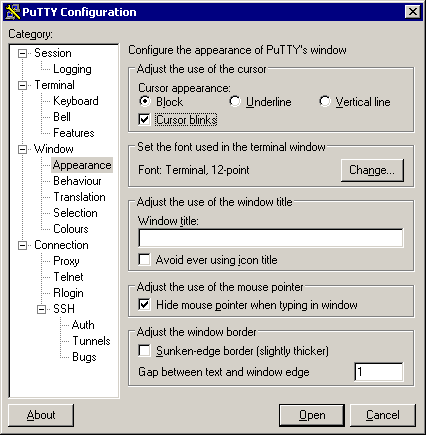Click the Change... font button

tap(372, 170)
